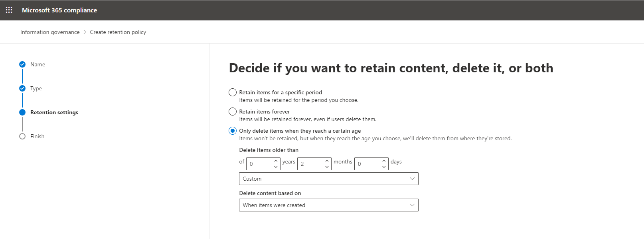Click the Finish step circle
The width and height of the screenshot is (644, 239).
(x=22, y=136)
